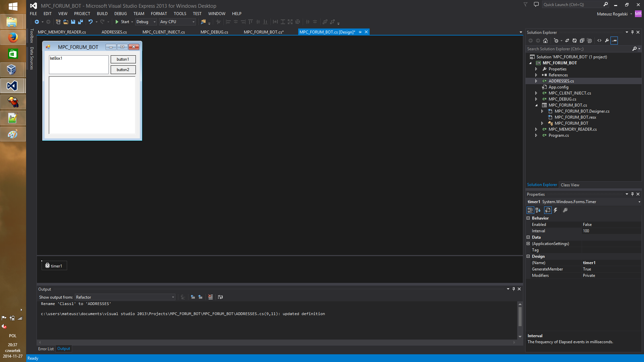
Task: Open Firefox from the taskbar
Action: tap(13, 38)
